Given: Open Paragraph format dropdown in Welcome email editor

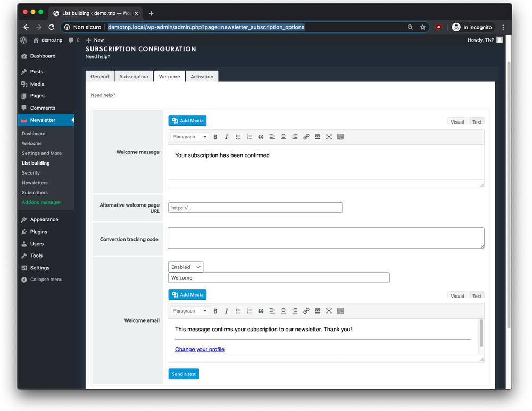Looking at the screenshot, I should (189, 311).
